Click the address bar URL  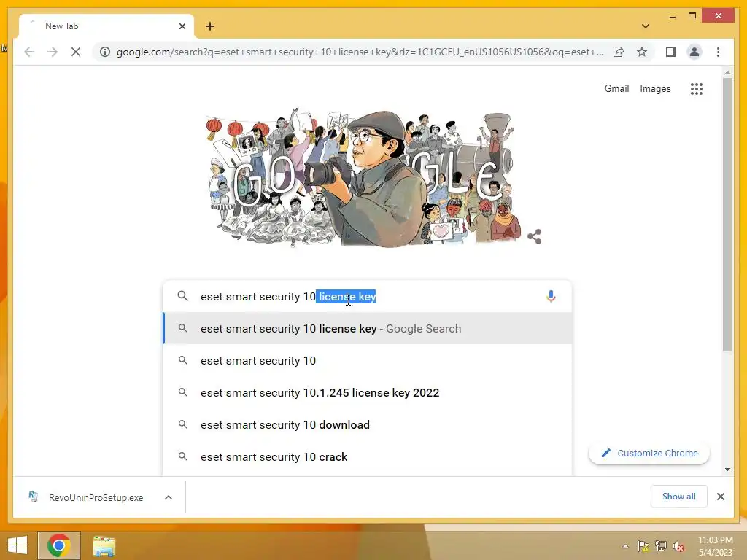click(x=360, y=52)
